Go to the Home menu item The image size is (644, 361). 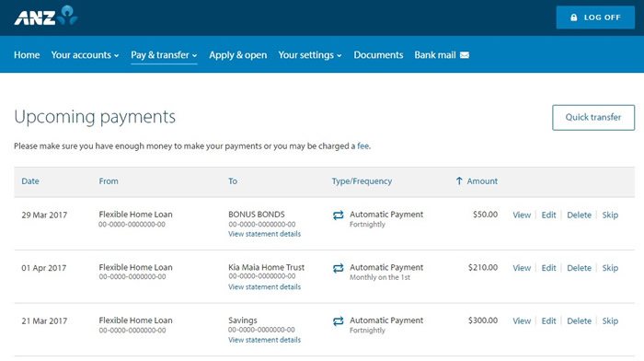27,55
